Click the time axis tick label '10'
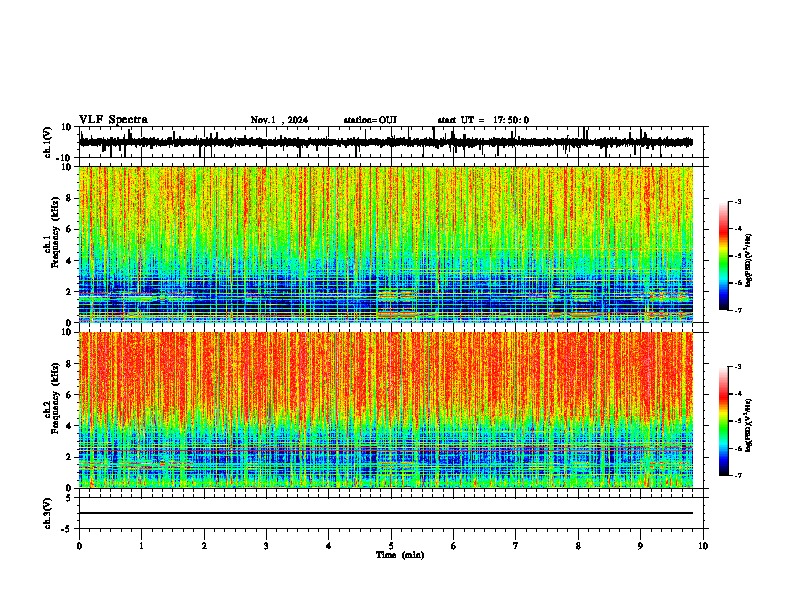This screenshot has width=792, height=612. (703, 546)
